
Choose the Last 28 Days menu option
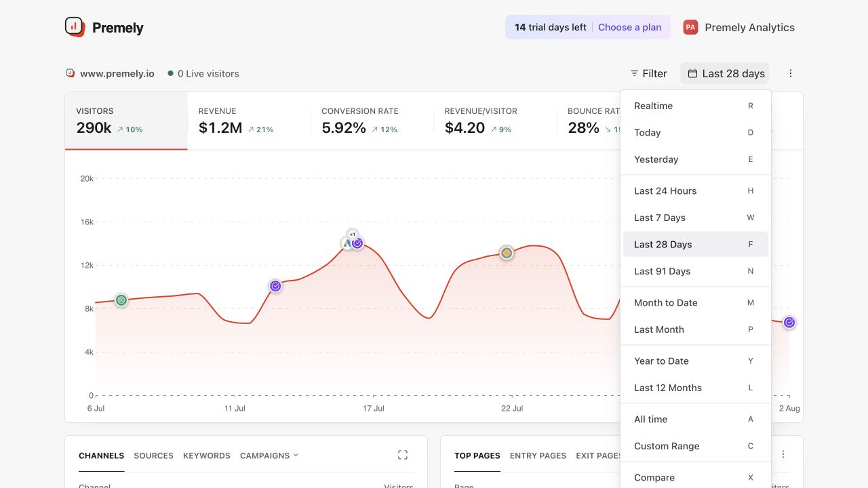pos(696,245)
